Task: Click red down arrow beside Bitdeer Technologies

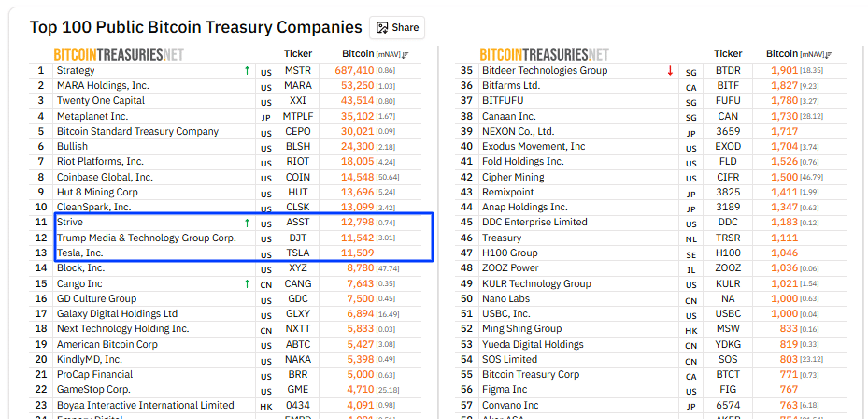Action: click(670, 70)
